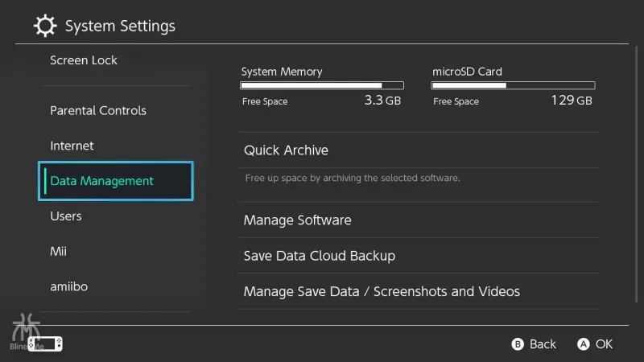Click the Back label at the bottom
This screenshot has width=644, height=362.
(543, 344)
